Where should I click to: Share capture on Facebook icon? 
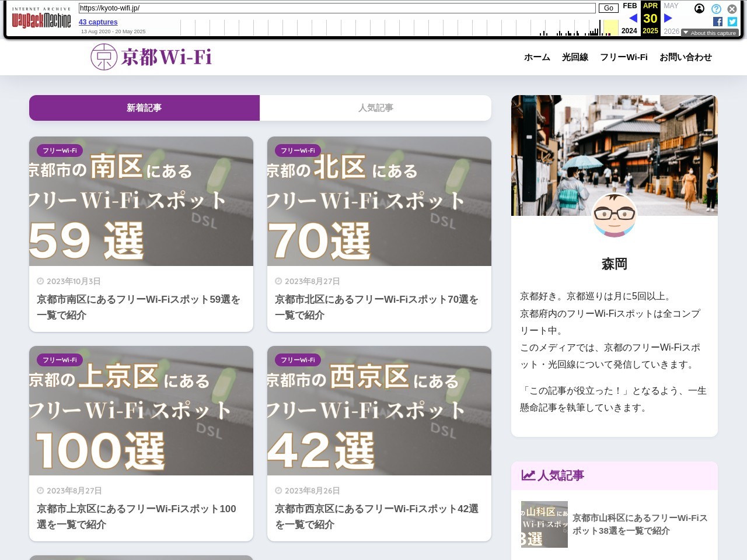tap(718, 22)
